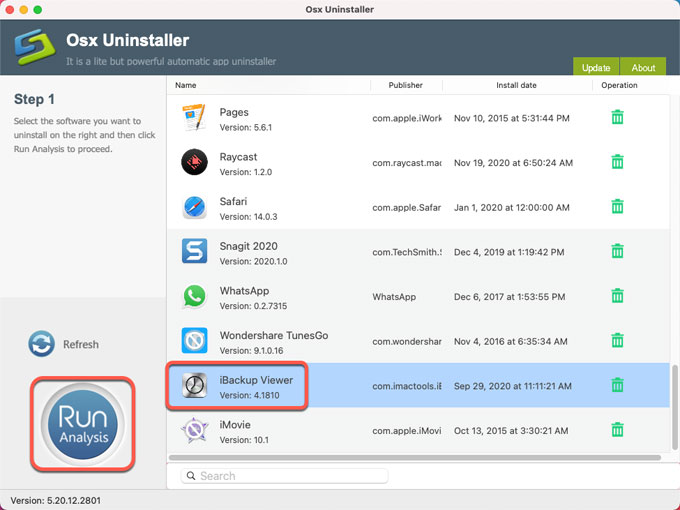Start Run Analysis
The image size is (680, 510).
pos(82,424)
